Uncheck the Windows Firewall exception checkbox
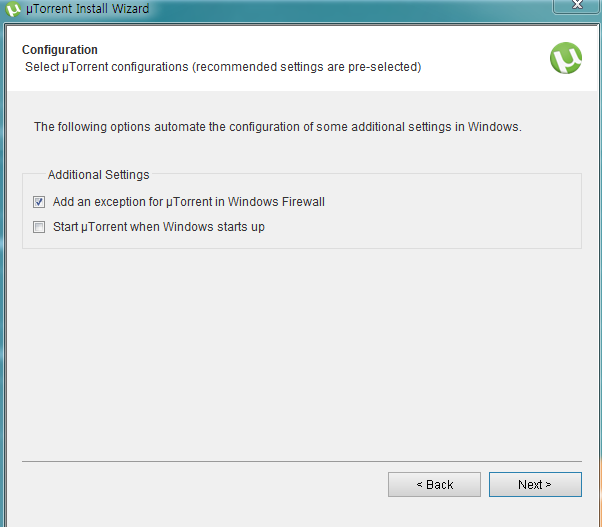The image size is (602, 527). coord(39,202)
